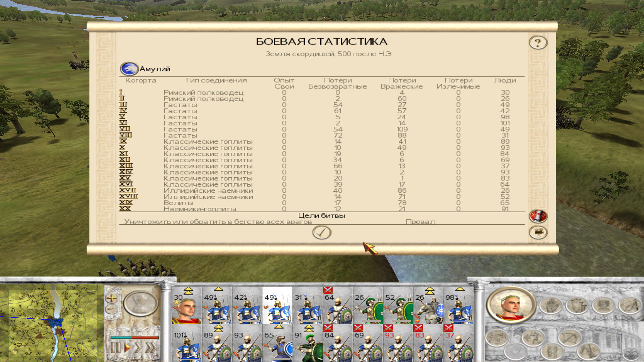Screen dimensions: 644x362
Task: Select the hastati unit card with 42 men
Action: click(x=247, y=305)
